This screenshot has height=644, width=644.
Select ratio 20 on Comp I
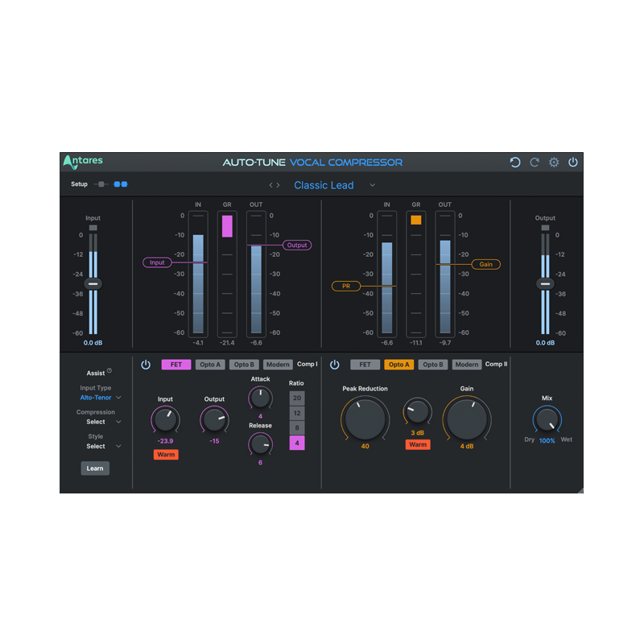pyautogui.click(x=297, y=398)
